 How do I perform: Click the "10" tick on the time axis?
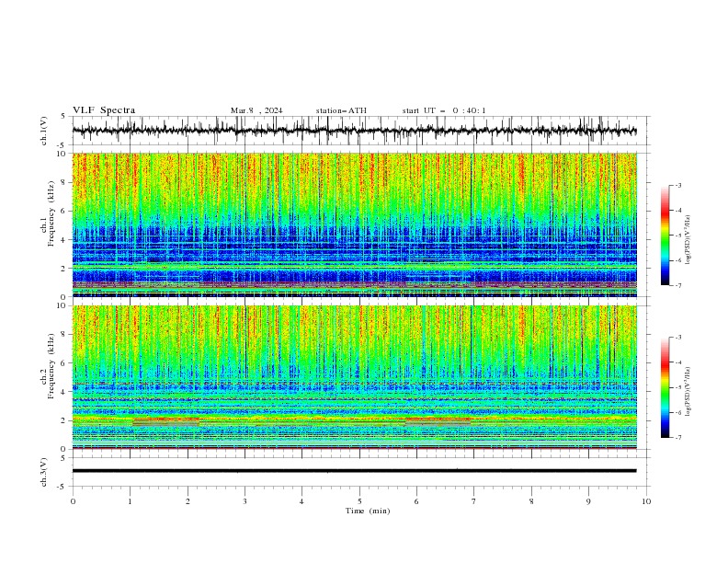click(x=646, y=501)
